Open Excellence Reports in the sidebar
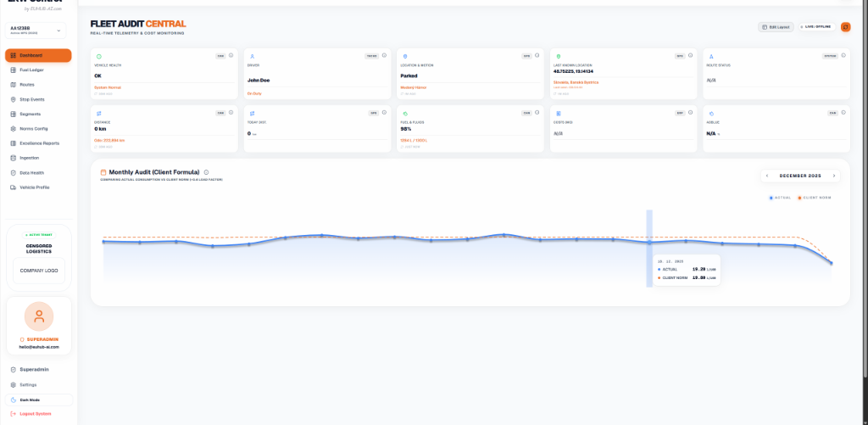Image resolution: width=868 pixels, height=425 pixels. pyautogui.click(x=38, y=143)
